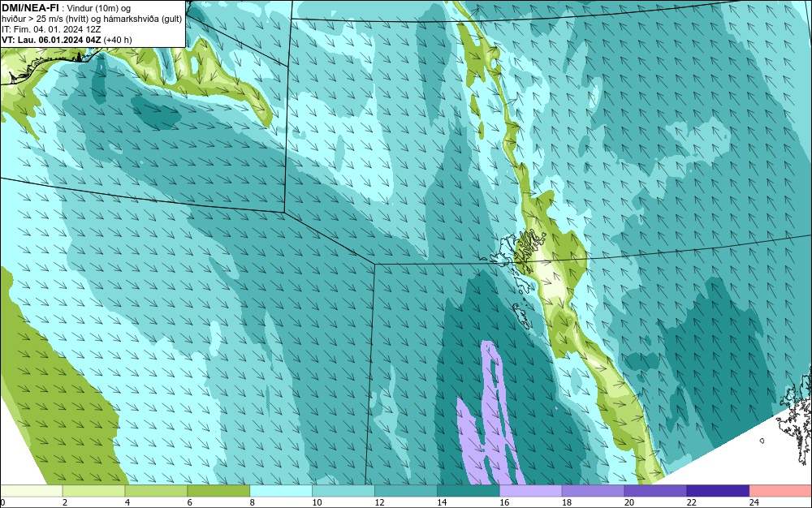Click the "0" legend scale label
This screenshot has width=812, height=508.
[2, 502]
